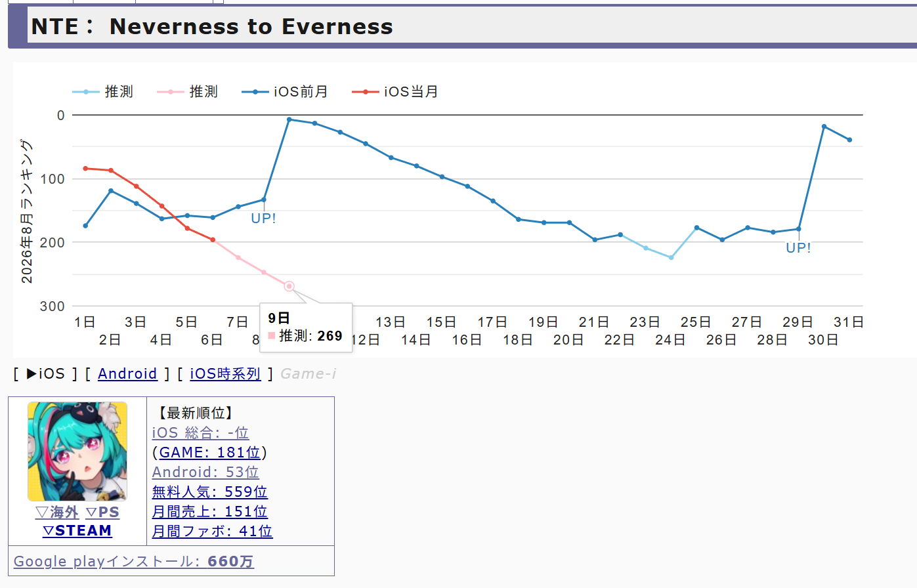Open 月間ファボ: 41位 link
Viewport: 917px width, 588px height.
pyautogui.click(x=212, y=532)
